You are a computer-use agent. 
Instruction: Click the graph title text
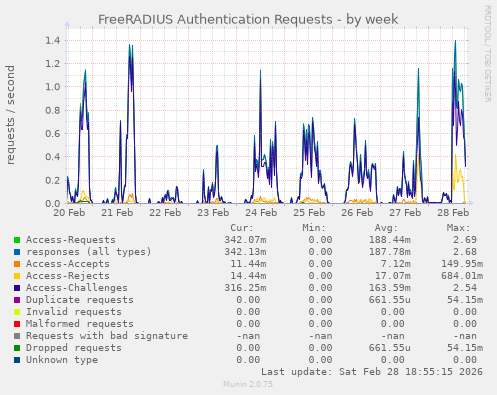[x=248, y=19]
